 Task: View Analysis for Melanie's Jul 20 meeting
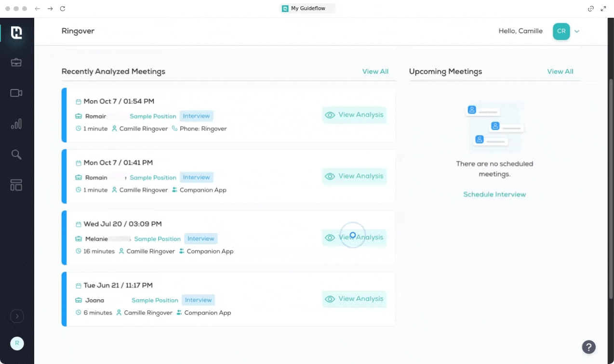pyautogui.click(x=354, y=237)
